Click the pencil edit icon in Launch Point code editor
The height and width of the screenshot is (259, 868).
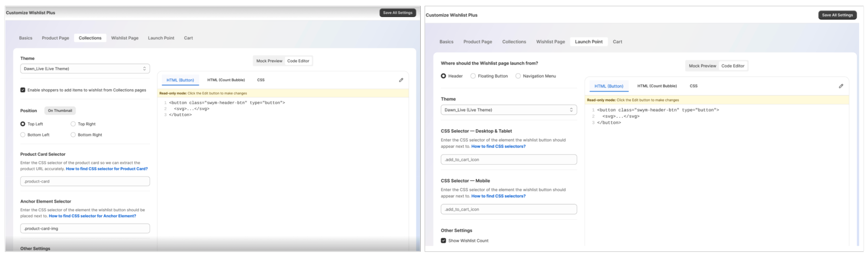tap(841, 86)
